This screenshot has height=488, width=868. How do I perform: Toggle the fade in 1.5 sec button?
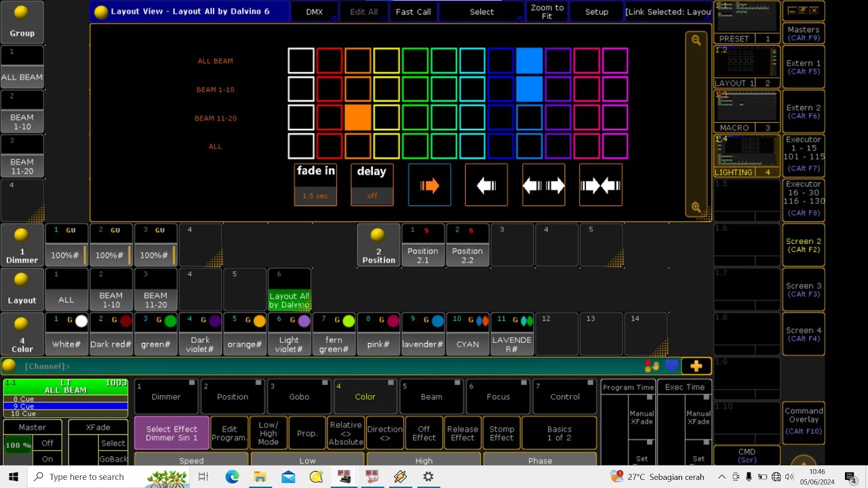pyautogui.click(x=315, y=184)
